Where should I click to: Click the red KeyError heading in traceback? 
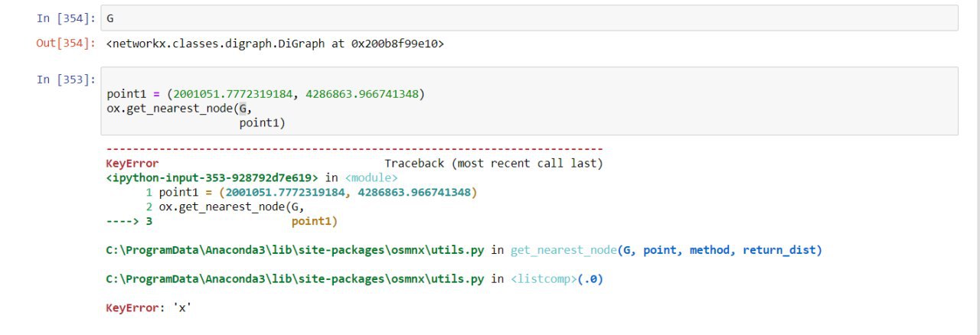click(x=132, y=164)
